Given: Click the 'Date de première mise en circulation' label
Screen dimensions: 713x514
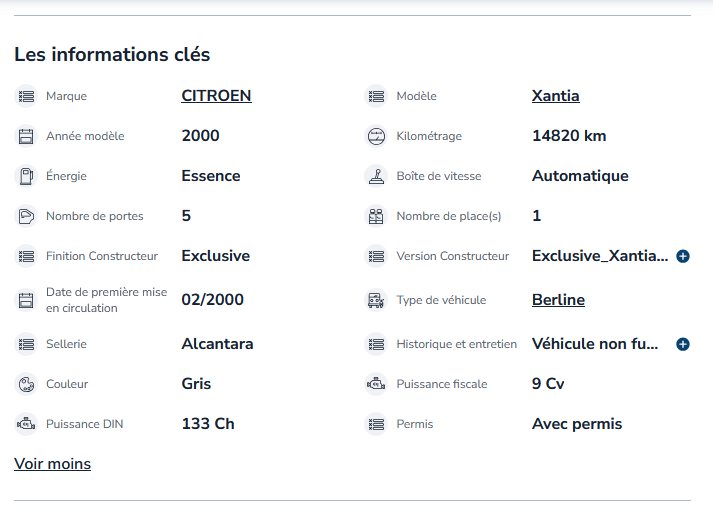Looking at the screenshot, I should tap(106, 300).
